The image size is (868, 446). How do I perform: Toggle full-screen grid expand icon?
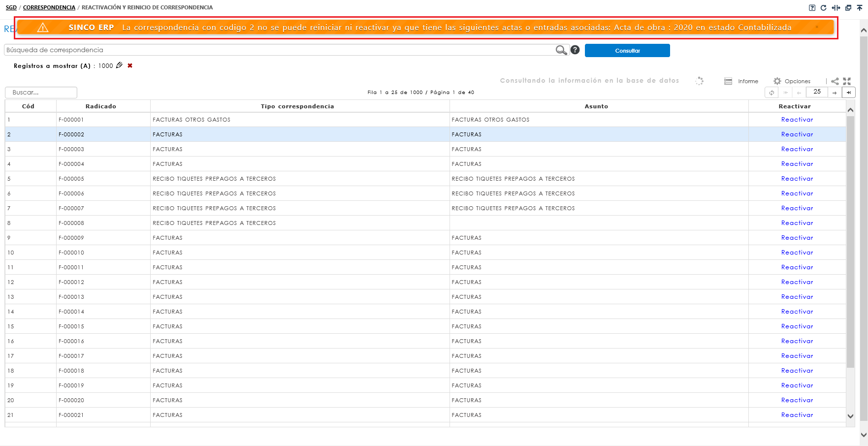tap(847, 81)
